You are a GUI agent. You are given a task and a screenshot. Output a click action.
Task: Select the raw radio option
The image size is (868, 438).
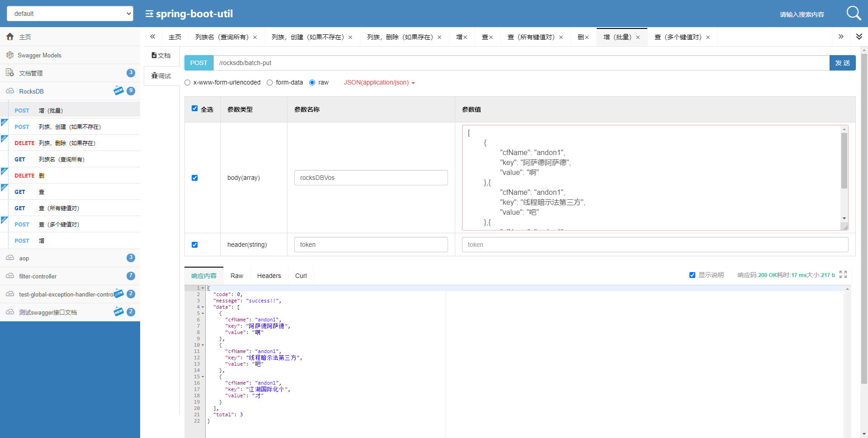(x=312, y=82)
